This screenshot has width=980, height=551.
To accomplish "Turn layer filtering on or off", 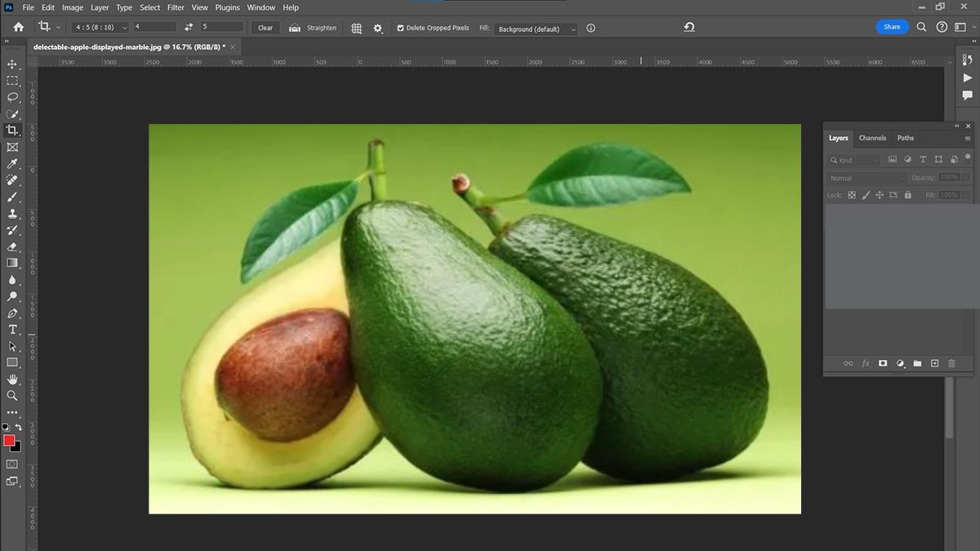I will [x=968, y=157].
